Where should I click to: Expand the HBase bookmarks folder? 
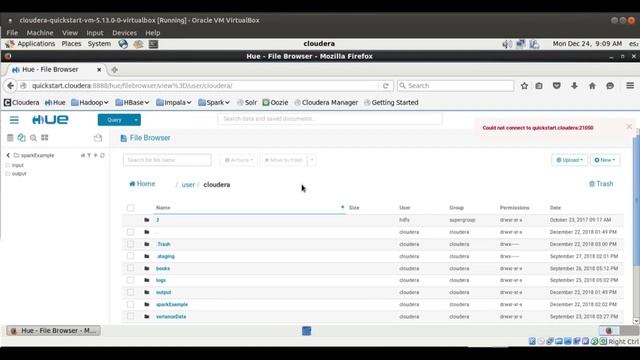132,102
